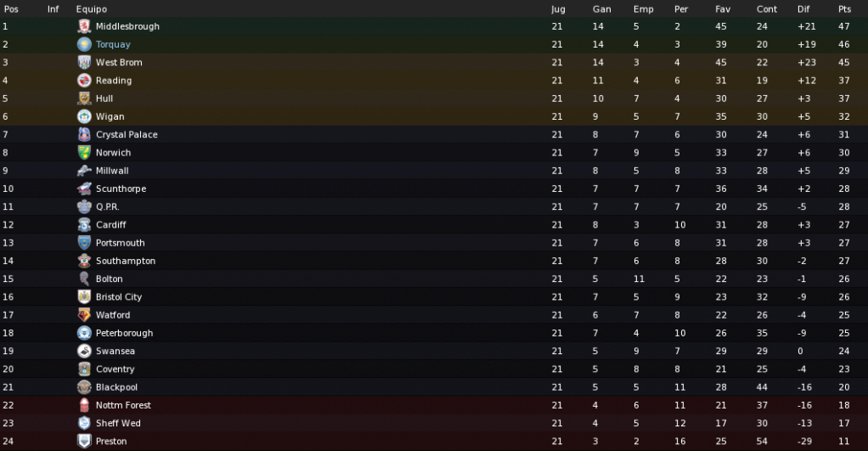
Task: Click the Cardiff club badge
Action: tap(84, 225)
